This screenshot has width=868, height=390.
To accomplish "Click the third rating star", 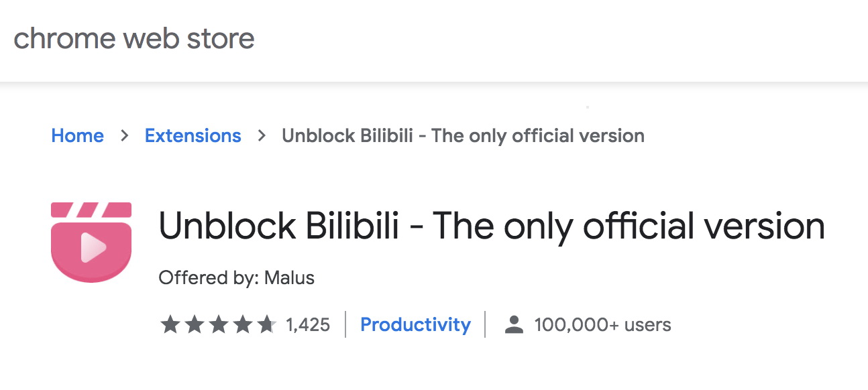I will (219, 325).
